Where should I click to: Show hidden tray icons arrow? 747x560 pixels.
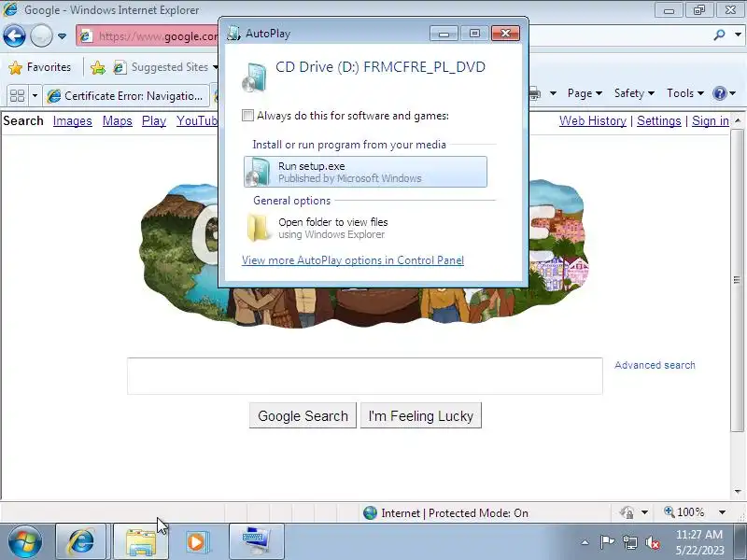click(x=585, y=542)
